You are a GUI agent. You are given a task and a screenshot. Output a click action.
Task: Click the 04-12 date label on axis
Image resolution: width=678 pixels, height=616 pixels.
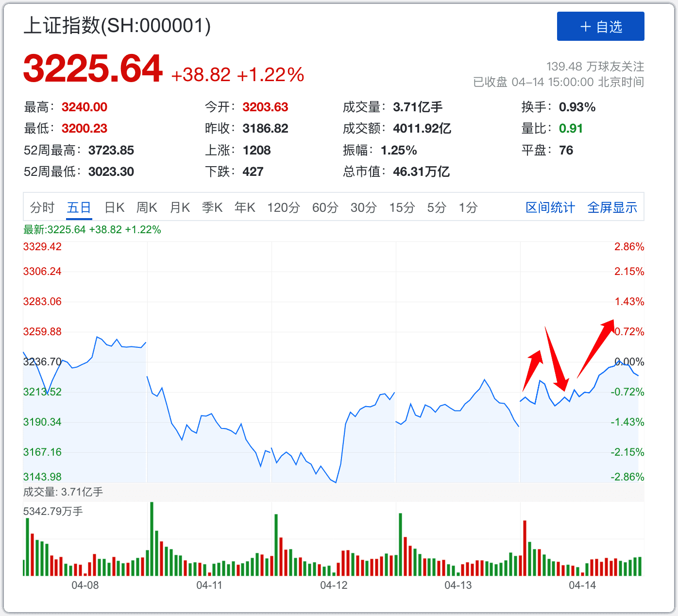[334, 585]
